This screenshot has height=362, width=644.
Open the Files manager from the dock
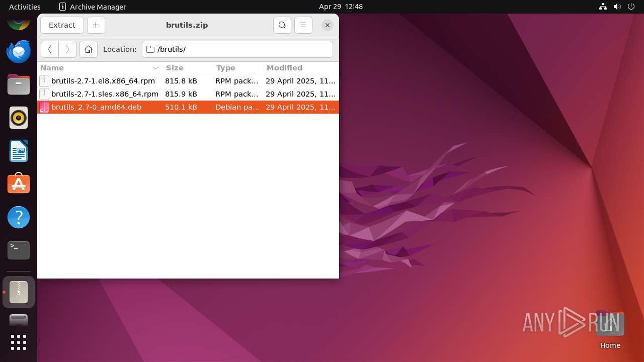click(x=19, y=84)
